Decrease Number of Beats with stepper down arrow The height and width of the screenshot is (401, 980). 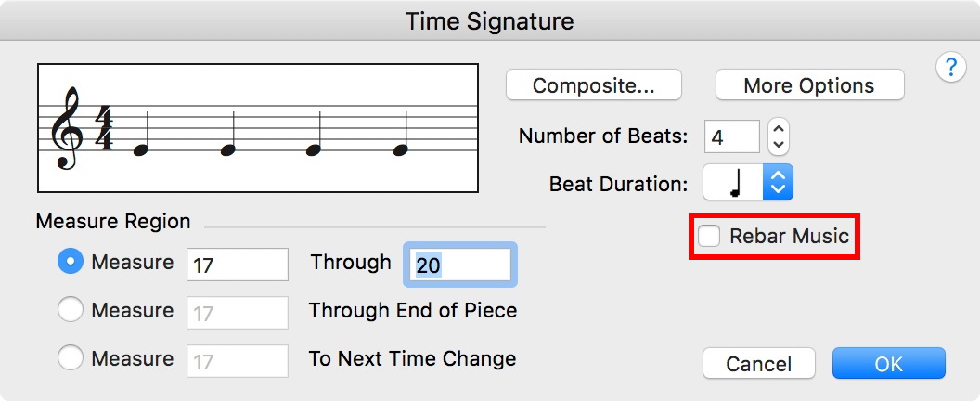tap(779, 144)
